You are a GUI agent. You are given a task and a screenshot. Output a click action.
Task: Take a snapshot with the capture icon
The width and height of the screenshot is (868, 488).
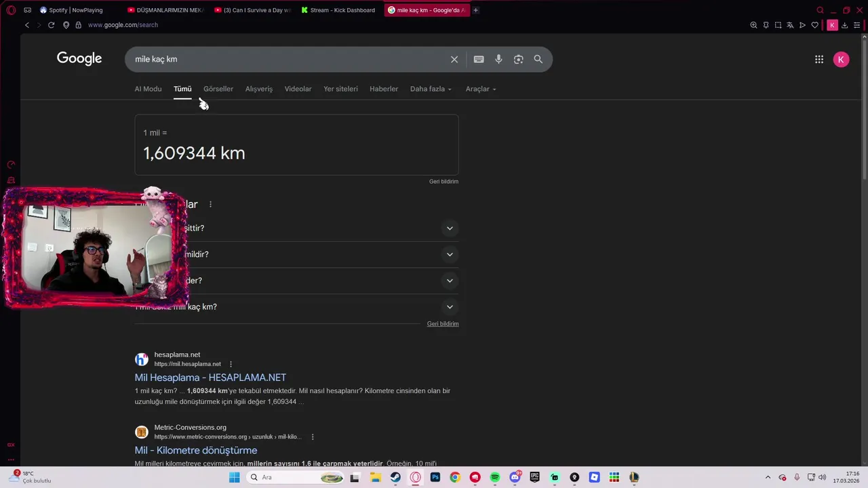(x=778, y=25)
